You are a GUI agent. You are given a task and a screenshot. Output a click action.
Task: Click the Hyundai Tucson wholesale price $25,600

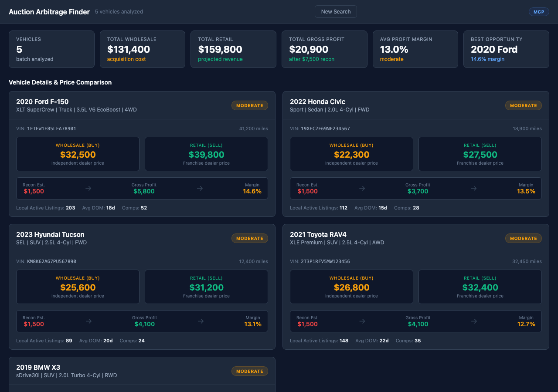tap(78, 287)
